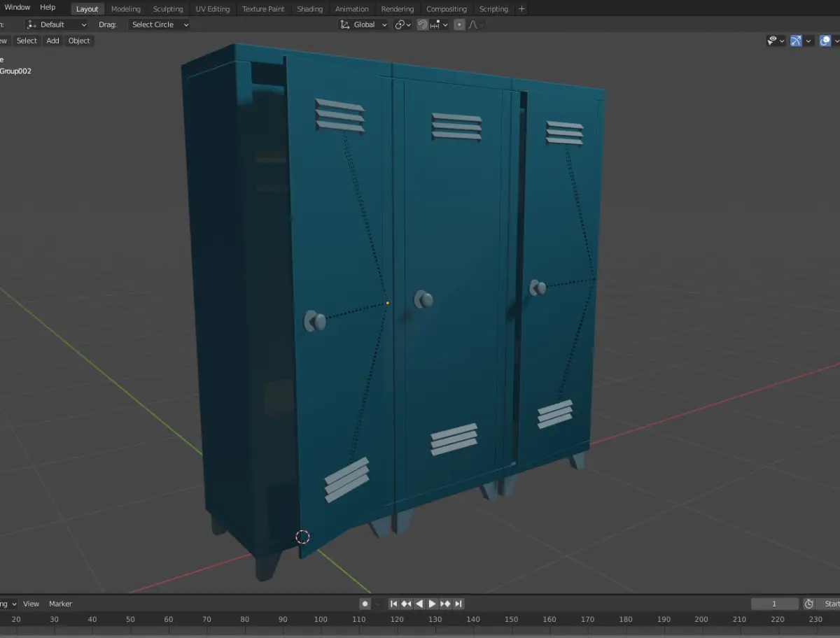Click the 3D cursor in the viewport

pyautogui.click(x=302, y=537)
